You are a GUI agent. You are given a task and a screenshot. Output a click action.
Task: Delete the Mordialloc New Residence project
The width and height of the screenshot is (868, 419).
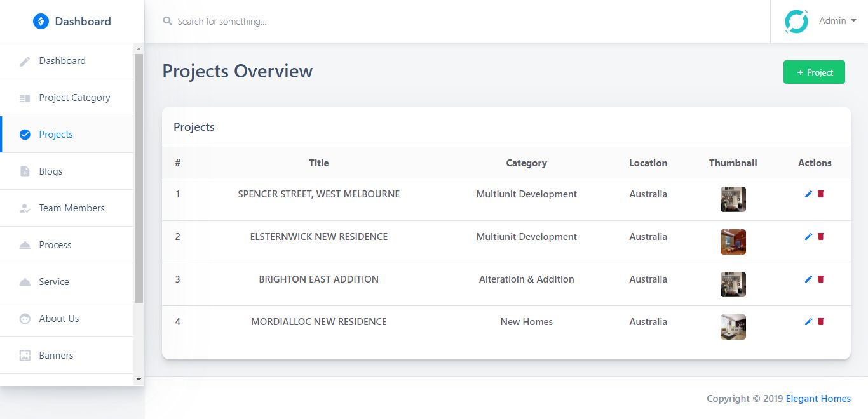click(x=821, y=322)
